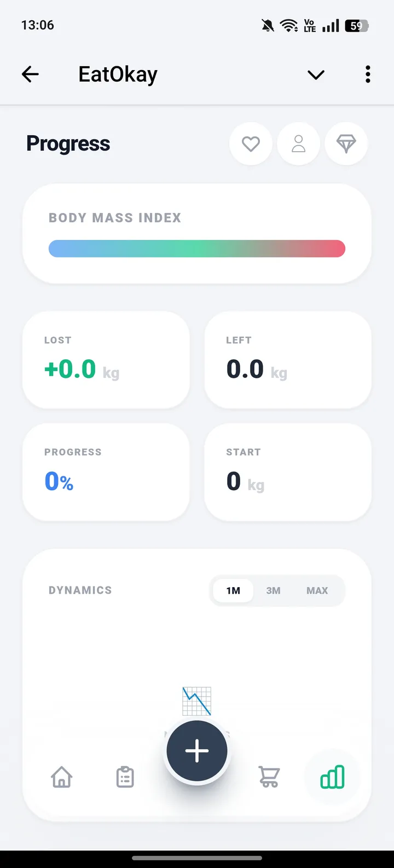
Task: Open the clipboard diary icon
Action: click(125, 777)
